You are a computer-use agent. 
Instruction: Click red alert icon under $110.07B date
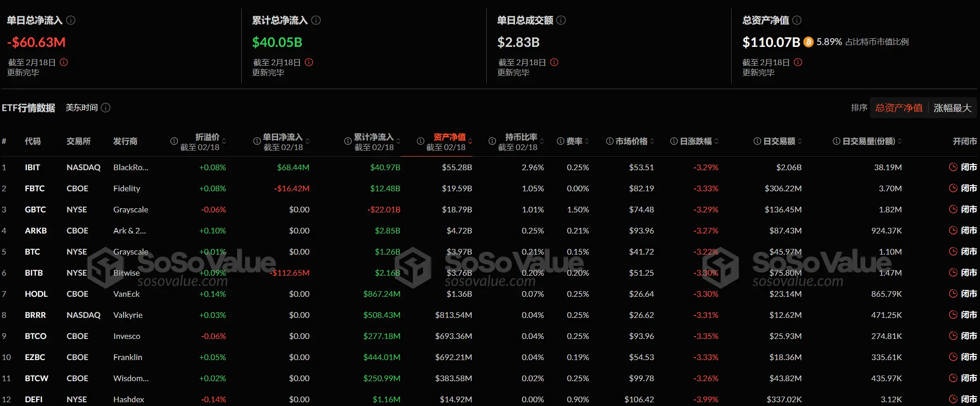pyautogui.click(x=798, y=62)
